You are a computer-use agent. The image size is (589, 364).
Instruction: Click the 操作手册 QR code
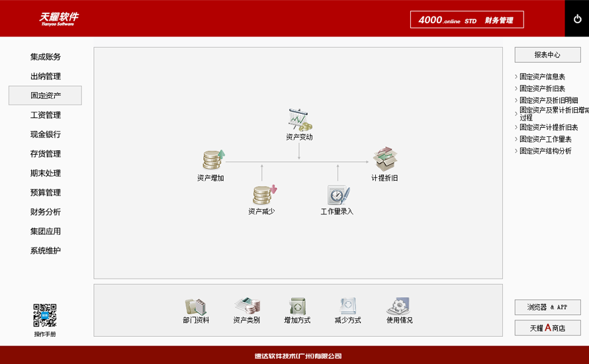tap(45, 315)
